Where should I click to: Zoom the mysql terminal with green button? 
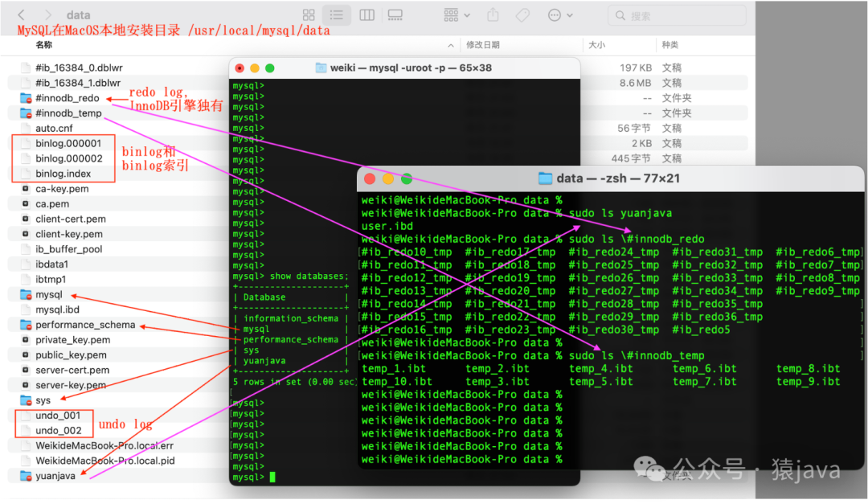coord(269,68)
